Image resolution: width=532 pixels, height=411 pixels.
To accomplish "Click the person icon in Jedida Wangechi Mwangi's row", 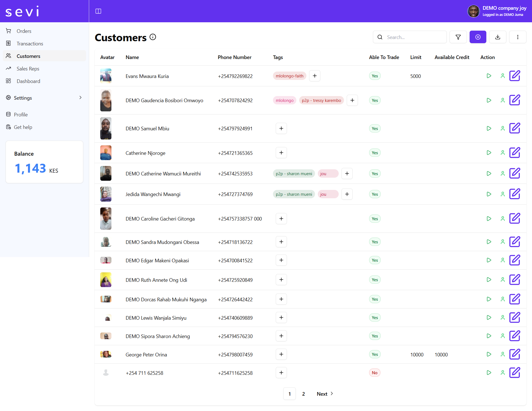I will click(502, 194).
